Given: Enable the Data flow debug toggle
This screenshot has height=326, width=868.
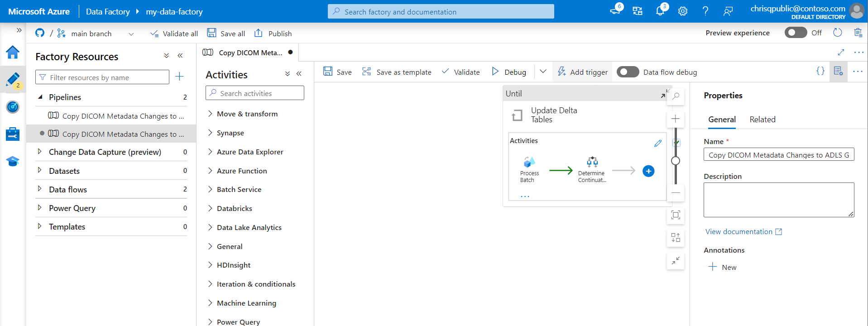Looking at the screenshot, I should click(628, 72).
